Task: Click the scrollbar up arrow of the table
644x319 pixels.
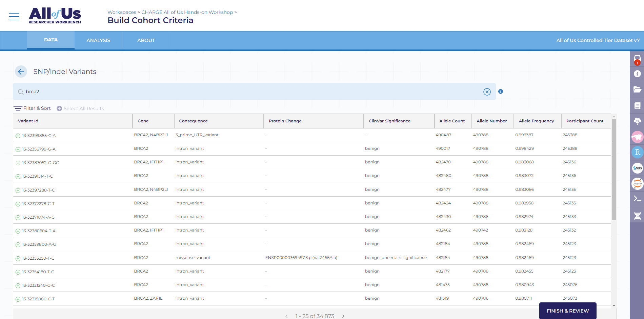Action: [614, 116]
